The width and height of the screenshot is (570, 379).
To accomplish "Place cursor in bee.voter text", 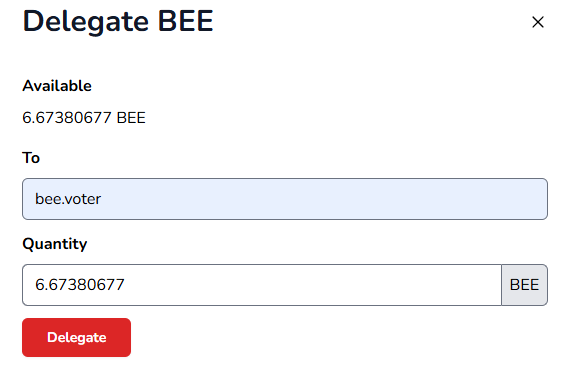I will click(x=68, y=199).
